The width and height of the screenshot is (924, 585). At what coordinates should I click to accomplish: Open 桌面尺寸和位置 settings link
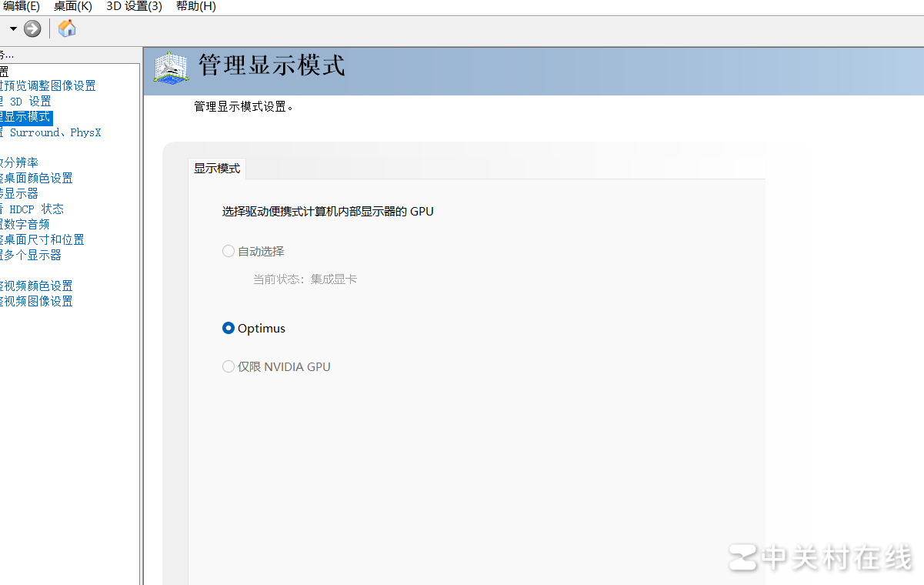point(44,239)
